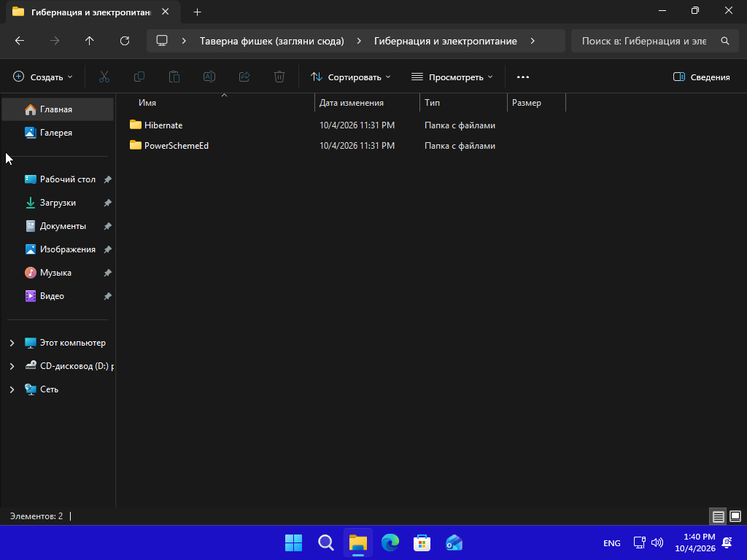The width and height of the screenshot is (747, 560).
Task: Unpin Документы via its pin icon
Action: pyautogui.click(x=108, y=226)
